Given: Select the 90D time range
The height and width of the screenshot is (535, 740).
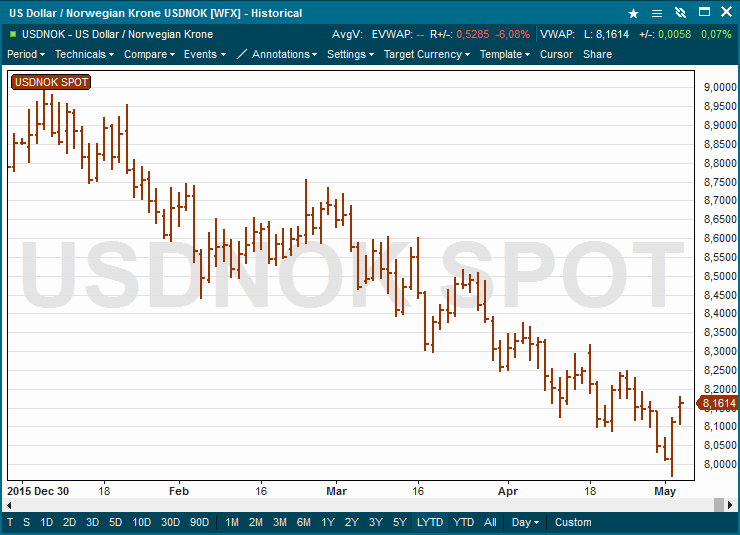Looking at the screenshot, I should pos(200,522).
